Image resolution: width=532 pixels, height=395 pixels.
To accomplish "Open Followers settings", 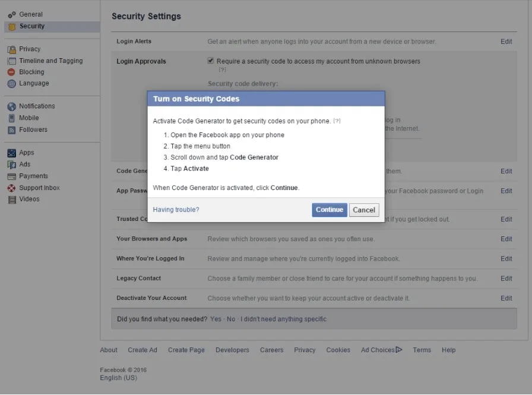I will click(33, 129).
